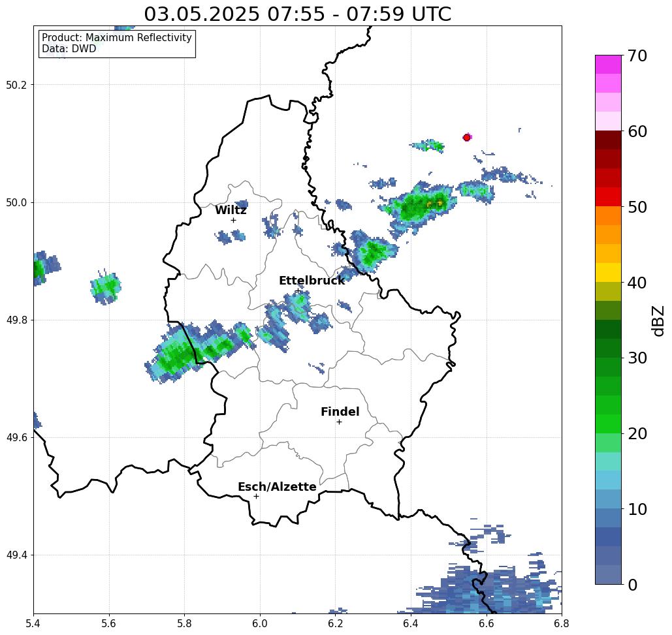
Task: Click the orange swatch just below 50 dBZ
Action: 608,216
